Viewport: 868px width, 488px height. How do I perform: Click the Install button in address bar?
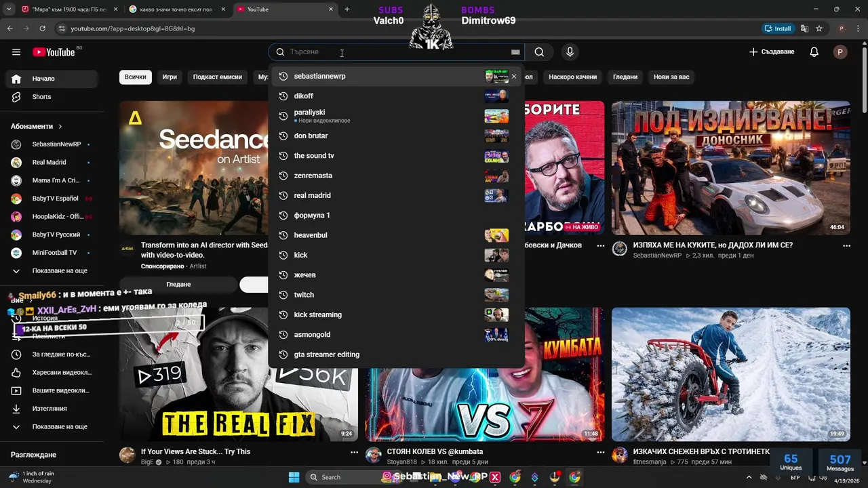[x=778, y=28]
